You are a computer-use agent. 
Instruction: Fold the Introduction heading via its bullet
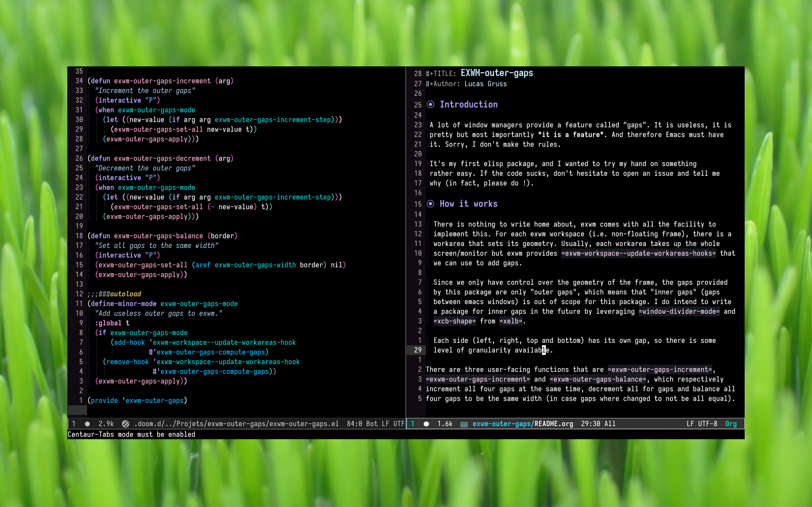(x=430, y=105)
